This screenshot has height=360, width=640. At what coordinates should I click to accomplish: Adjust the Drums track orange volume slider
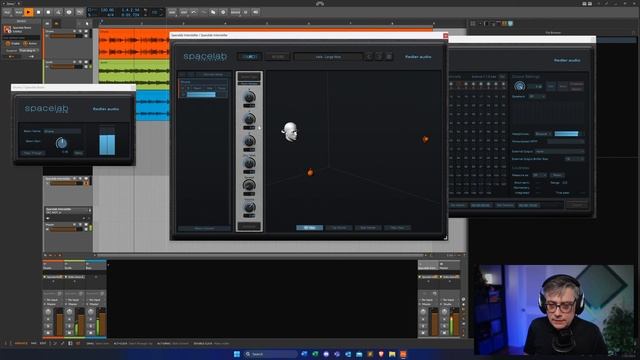point(66,36)
